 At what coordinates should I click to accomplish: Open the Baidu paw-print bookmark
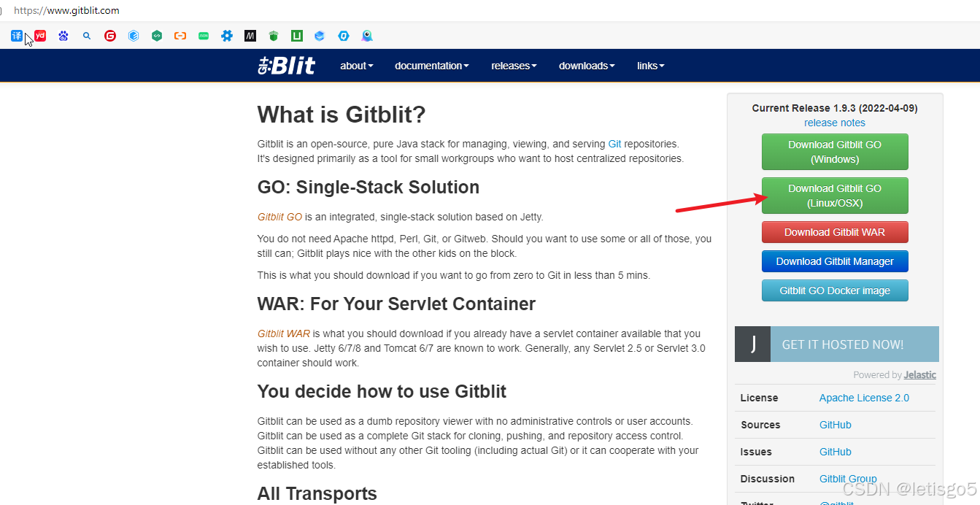coord(63,36)
